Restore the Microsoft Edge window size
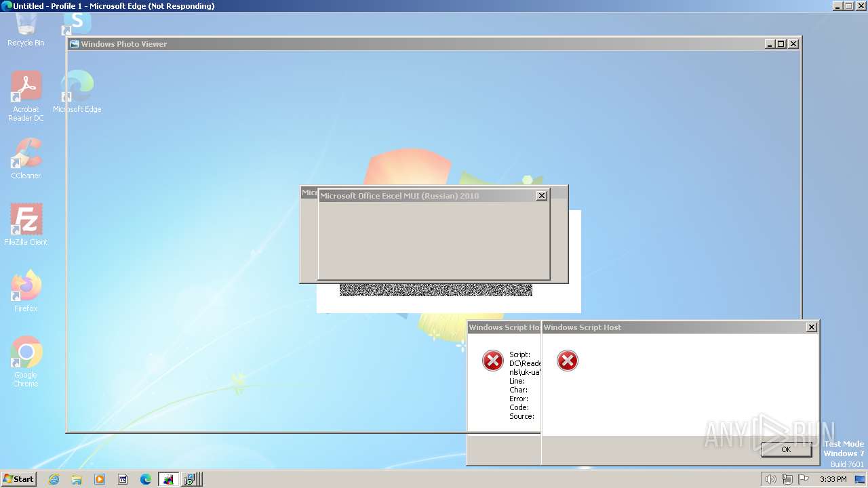 (x=848, y=6)
